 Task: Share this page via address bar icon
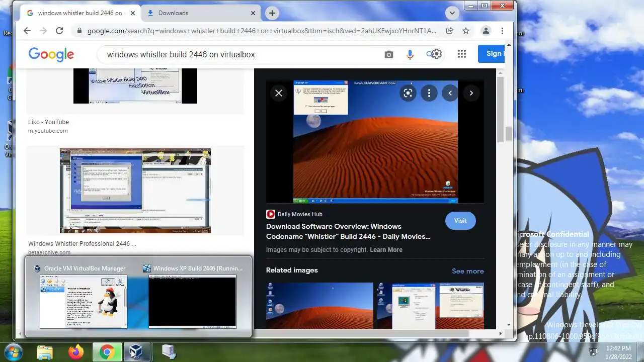point(449,31)
